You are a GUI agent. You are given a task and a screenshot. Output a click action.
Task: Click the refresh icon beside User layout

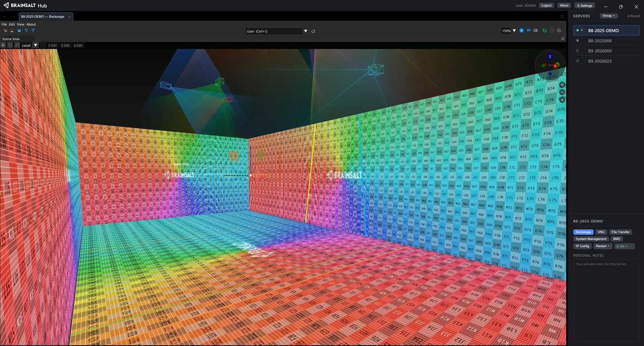[313, 31]
